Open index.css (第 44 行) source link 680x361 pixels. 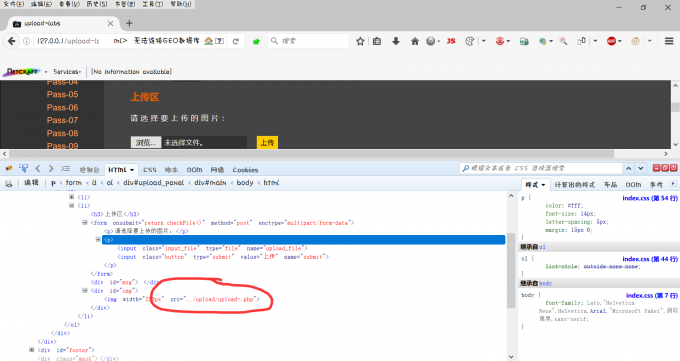coord(650,259)
